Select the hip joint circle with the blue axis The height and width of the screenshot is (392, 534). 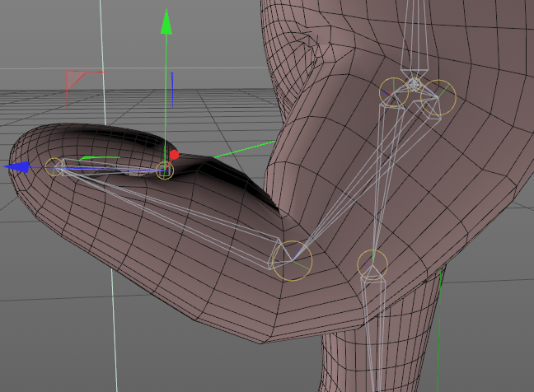coord(394,92)
